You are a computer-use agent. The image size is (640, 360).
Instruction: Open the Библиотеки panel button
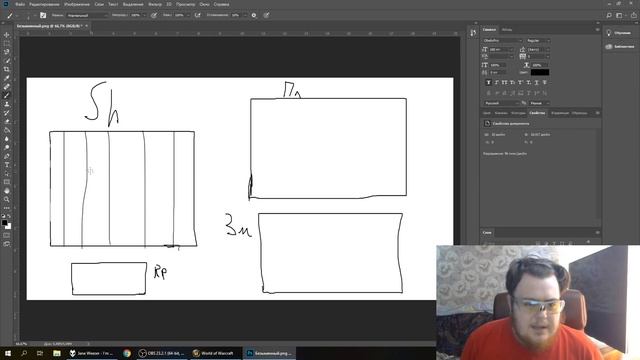tap(620, 47)
